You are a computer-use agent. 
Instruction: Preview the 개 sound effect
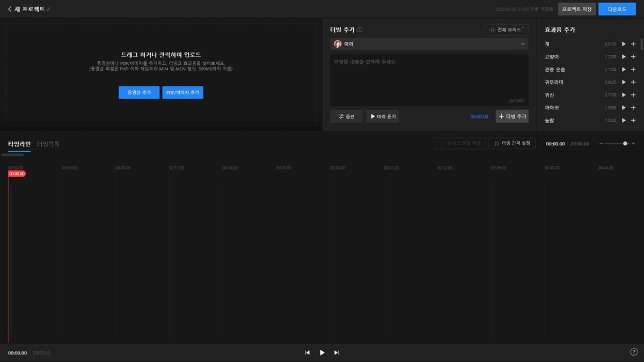624,44
